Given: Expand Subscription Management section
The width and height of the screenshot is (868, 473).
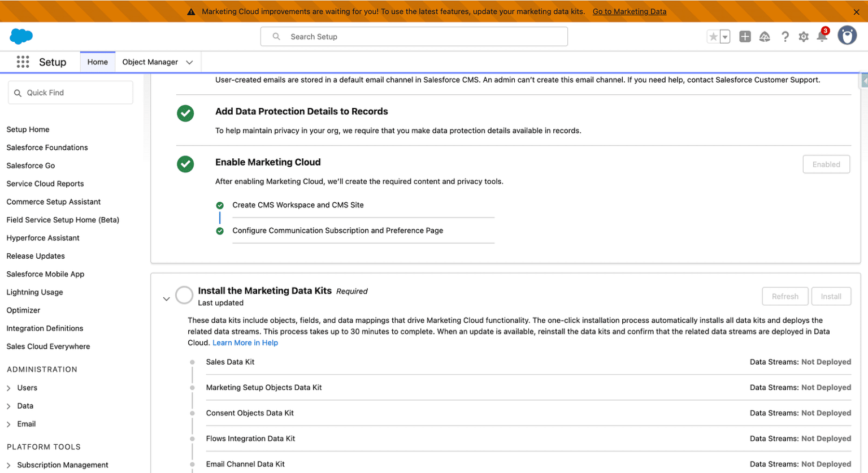Looking at the screenshot, I should click(x=8, y=466).
